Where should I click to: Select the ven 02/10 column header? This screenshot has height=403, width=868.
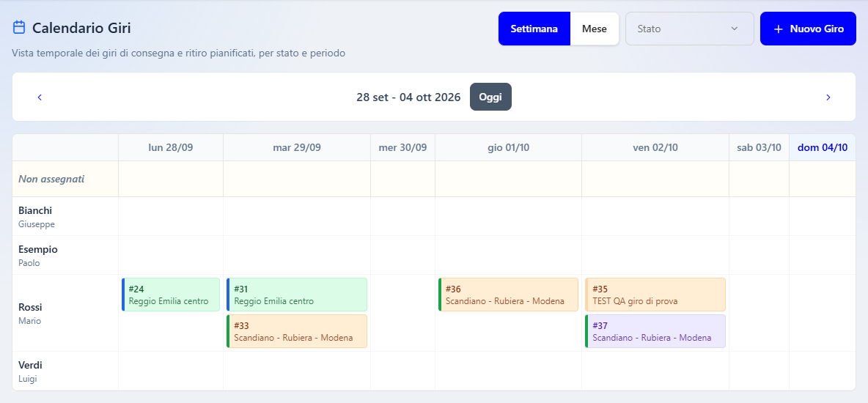pyautogui.click(x=655, y=147)
